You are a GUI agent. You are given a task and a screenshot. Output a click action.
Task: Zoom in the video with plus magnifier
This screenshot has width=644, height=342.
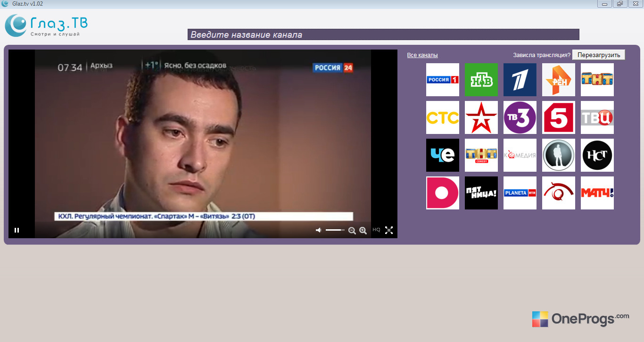pos(363,230)
